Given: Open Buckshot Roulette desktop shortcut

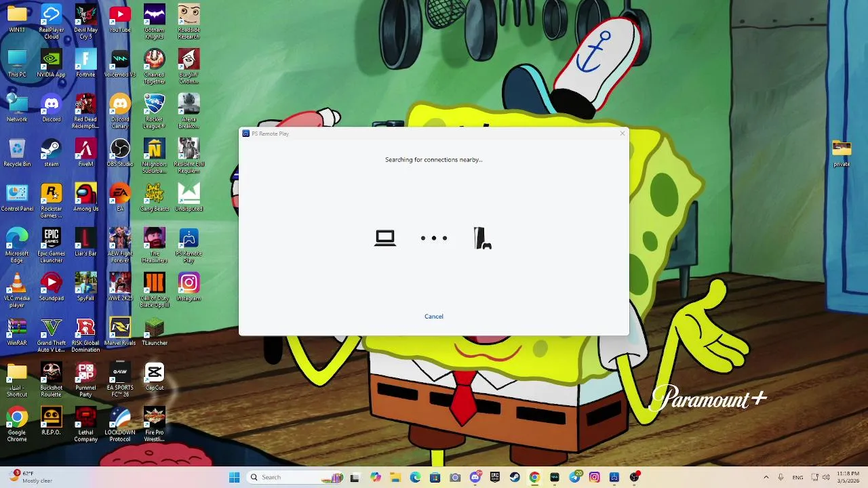Looking at the screenshot, I should [52, 380].
